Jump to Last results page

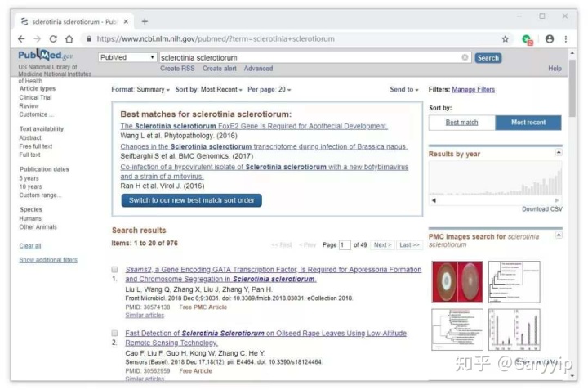point(409,245)
